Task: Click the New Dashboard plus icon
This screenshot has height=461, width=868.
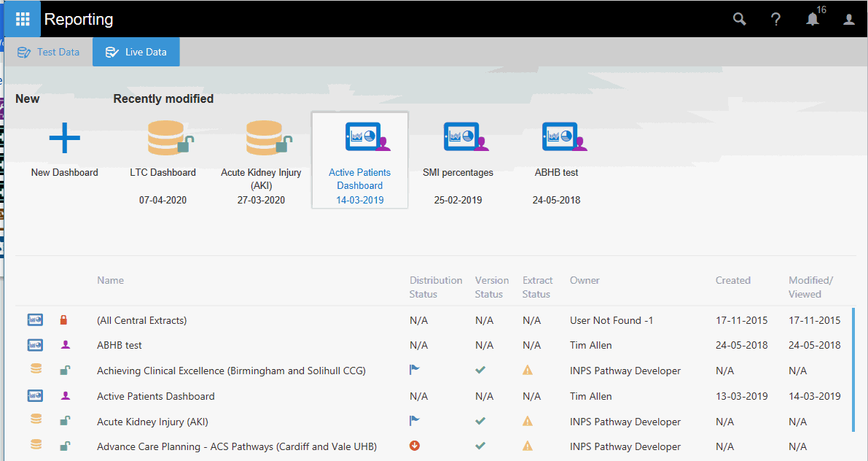Action: pos(64,138)
